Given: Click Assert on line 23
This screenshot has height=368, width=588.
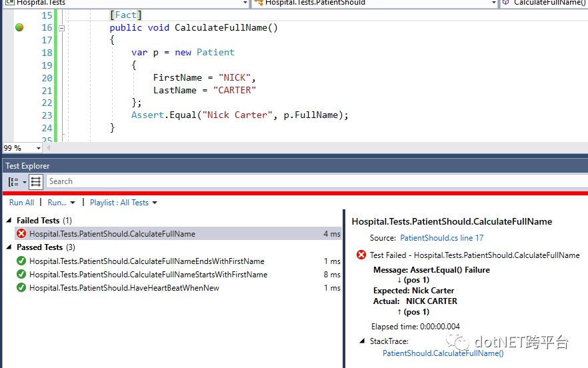Looking at the screenshot, I should click(x=148, y=115).
